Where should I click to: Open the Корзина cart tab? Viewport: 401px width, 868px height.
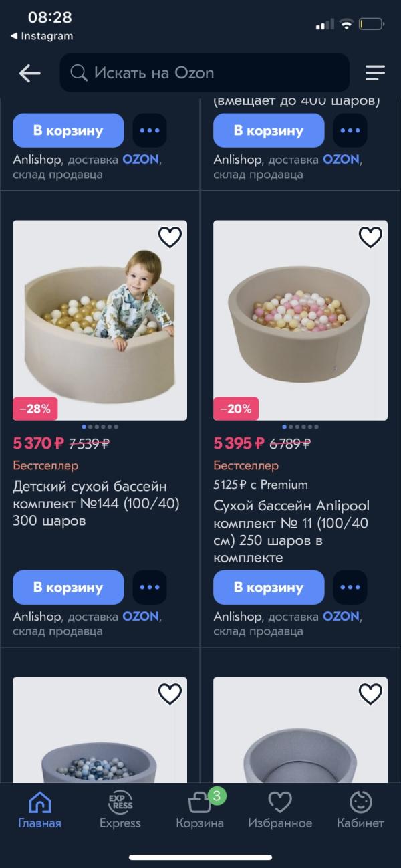click(x=200, y=808)
